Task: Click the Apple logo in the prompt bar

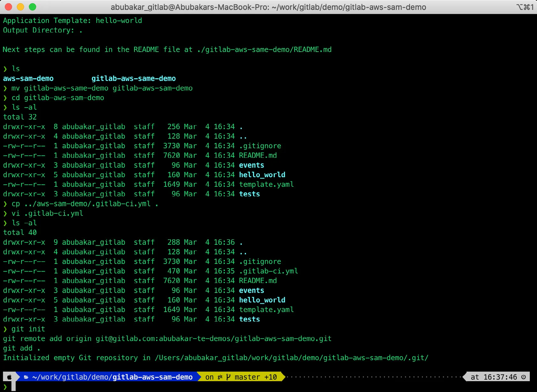Action: pos(9,377)
